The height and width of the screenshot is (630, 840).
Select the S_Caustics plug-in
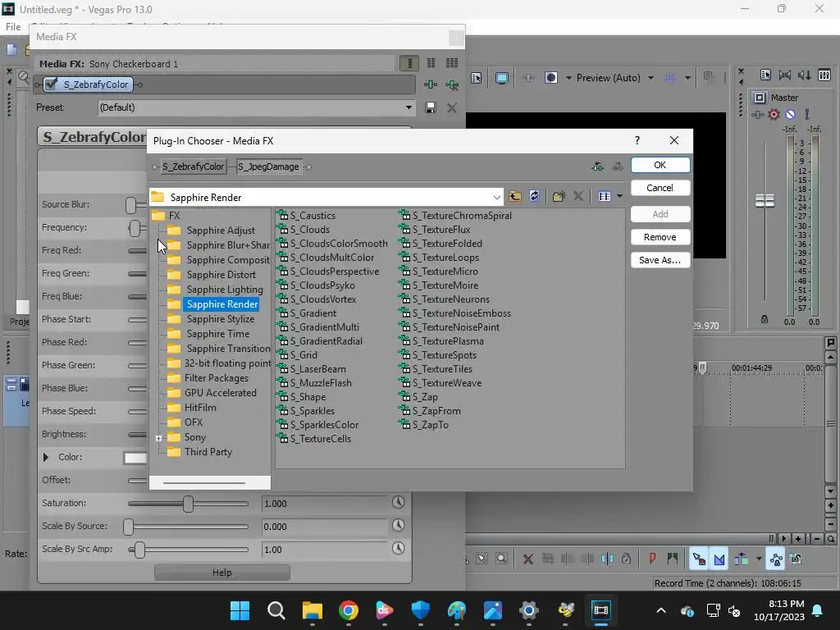pyautogui.click(x=313, y=216)
